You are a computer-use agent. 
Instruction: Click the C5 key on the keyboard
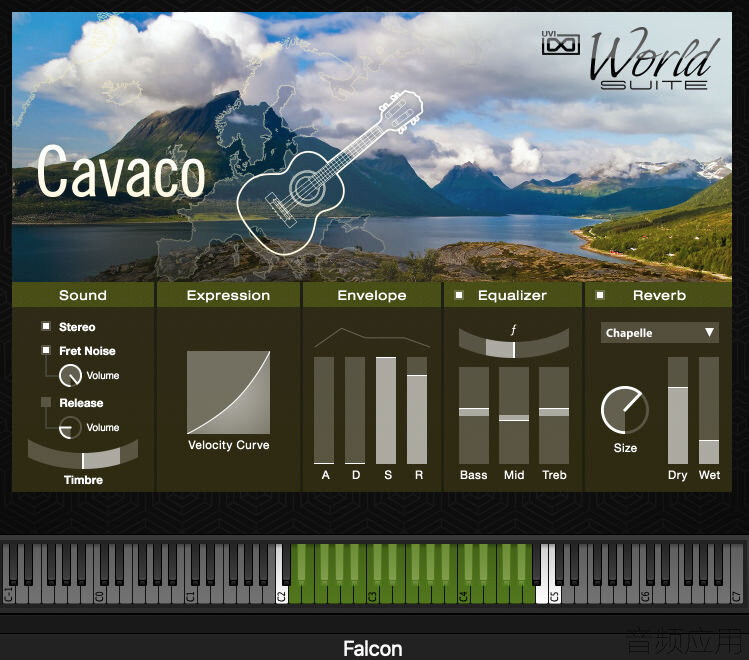point(555,595)
